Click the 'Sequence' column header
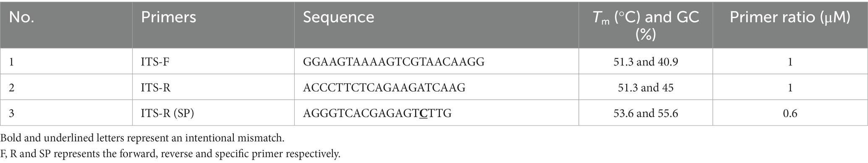Viewport: 868px width, 163px height. tap(339, 17)
